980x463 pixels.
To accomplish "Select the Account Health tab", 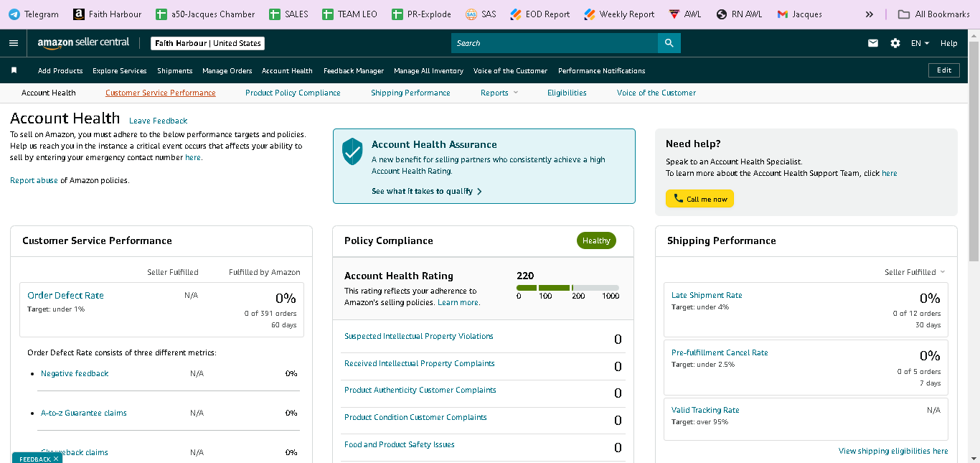I will tap(48, 93).
